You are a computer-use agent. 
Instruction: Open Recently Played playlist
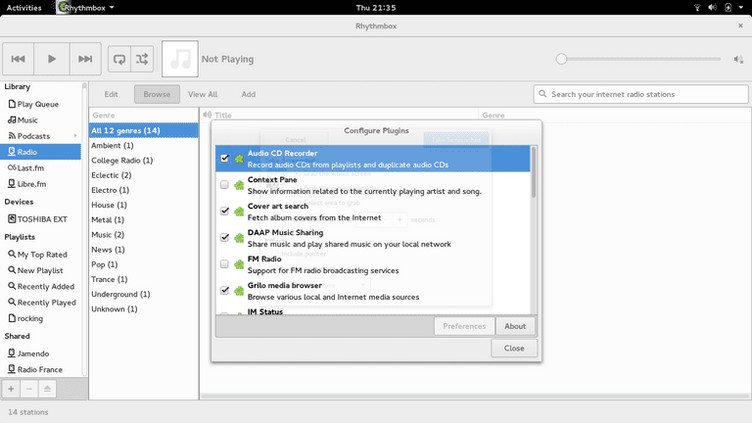[x=42, y=302]
